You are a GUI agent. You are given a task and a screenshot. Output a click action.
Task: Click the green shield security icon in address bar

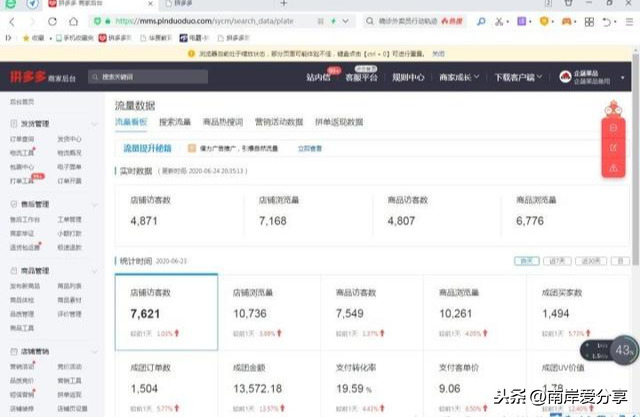(x=97, y=21)
